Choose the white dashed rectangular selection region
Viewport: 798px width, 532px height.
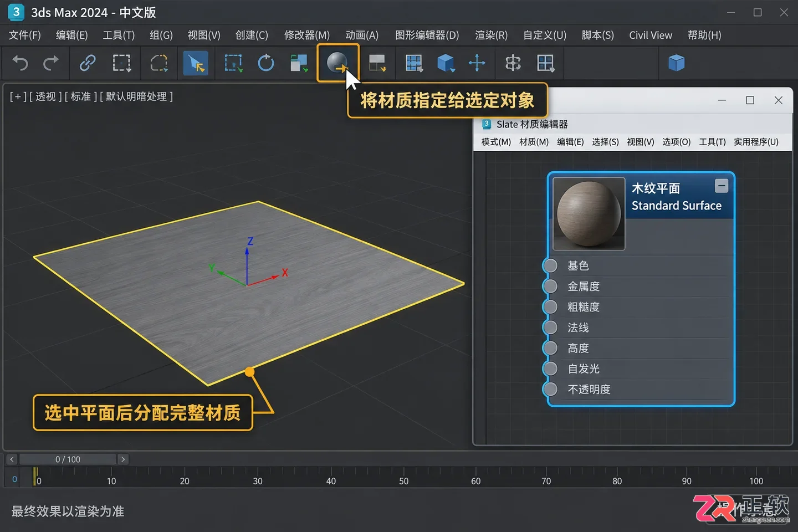point(122,63)
